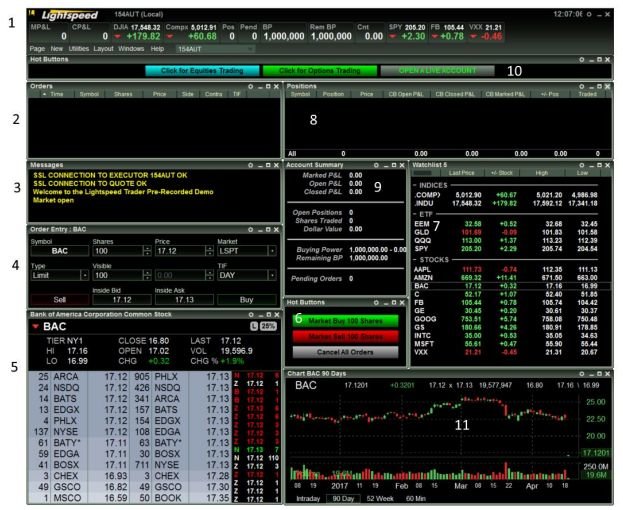Image resolution: width=623 pixels, height=510 pixels.
Task: Open settings icon of small Hot Buttons panel
Action: (376, 303)
